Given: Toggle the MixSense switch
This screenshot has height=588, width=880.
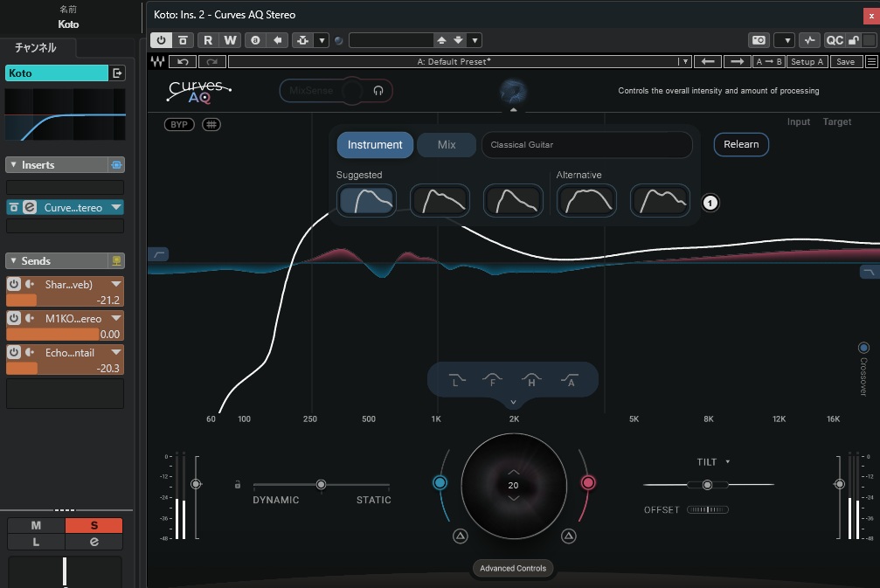Looking at the screenshot, I should pyautogui.click(x=351, y=90).
